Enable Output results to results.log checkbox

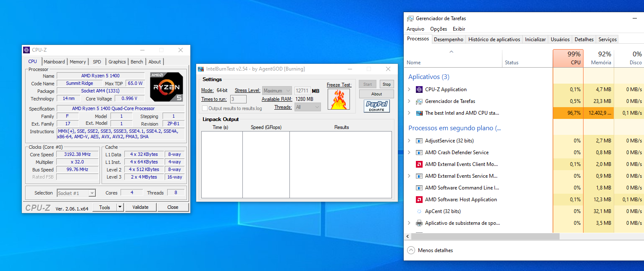205,108
